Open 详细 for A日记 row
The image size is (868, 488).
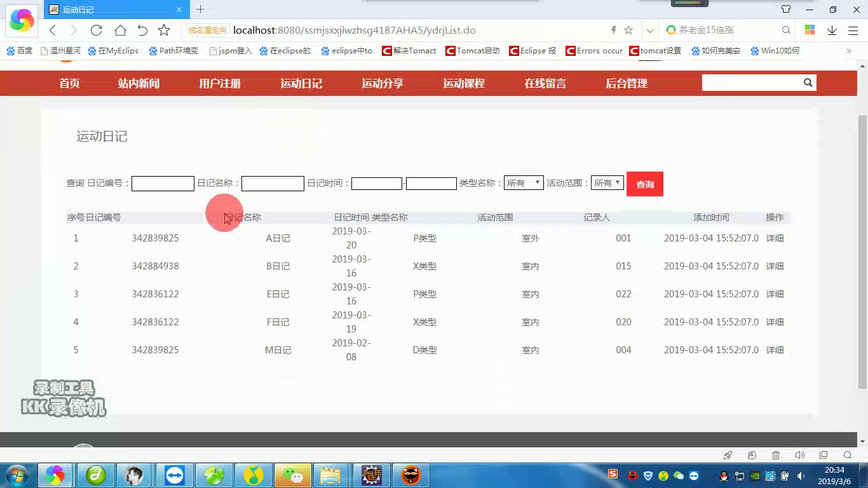775,238
